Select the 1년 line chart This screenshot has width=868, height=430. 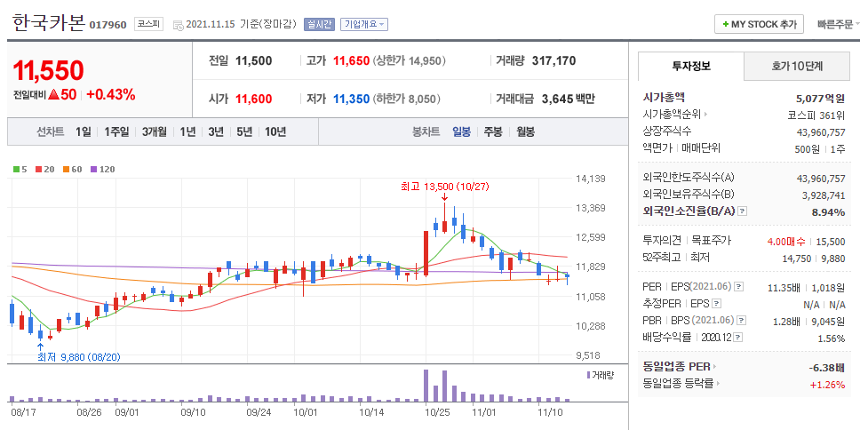coord(187,132)
